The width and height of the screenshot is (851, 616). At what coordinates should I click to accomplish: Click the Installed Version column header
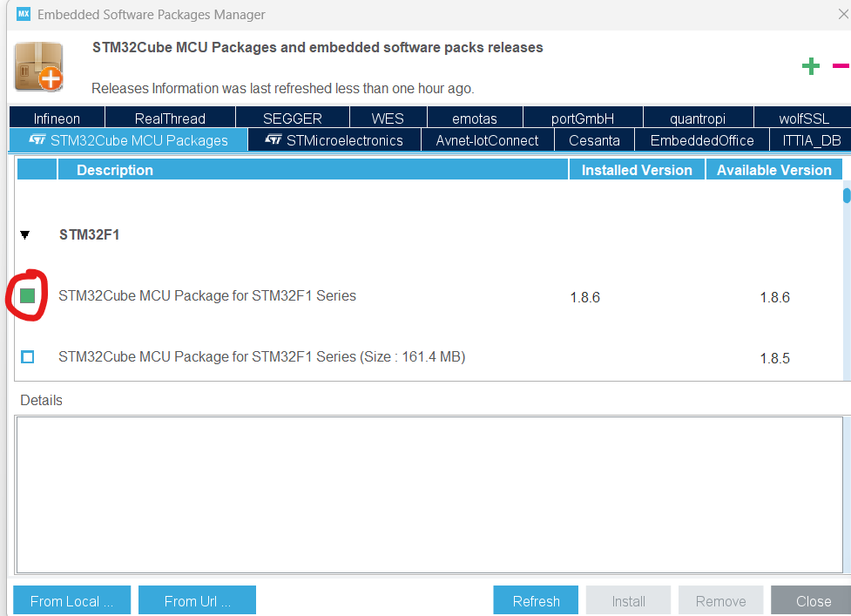point(637,169)
